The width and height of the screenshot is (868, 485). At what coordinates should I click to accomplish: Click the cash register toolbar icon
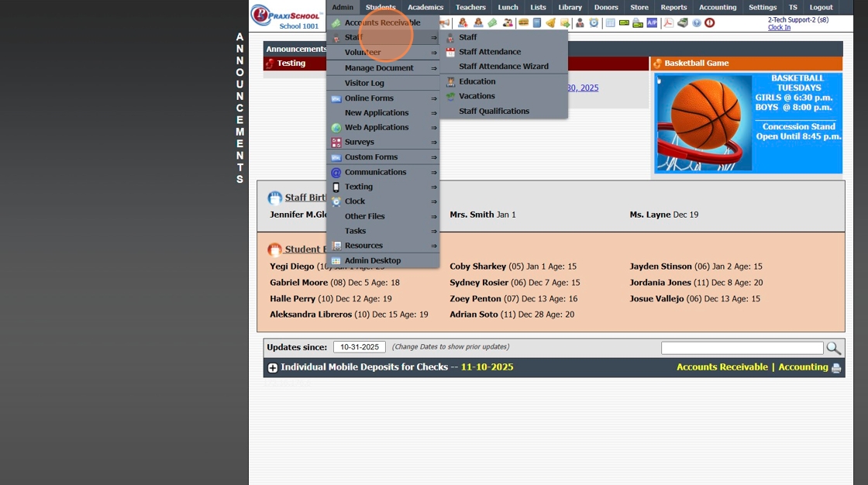tap(683, 22)
